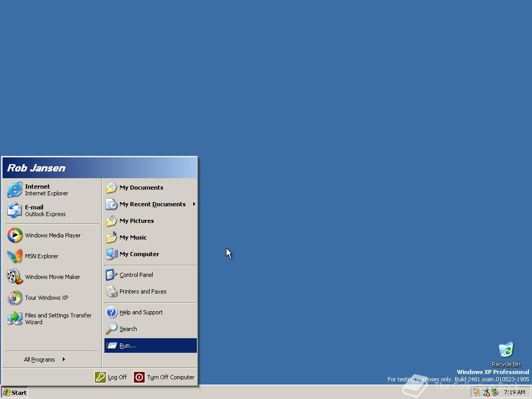Start Windows Movie Maker
532x399 pixels.
[x=52, y=277]
